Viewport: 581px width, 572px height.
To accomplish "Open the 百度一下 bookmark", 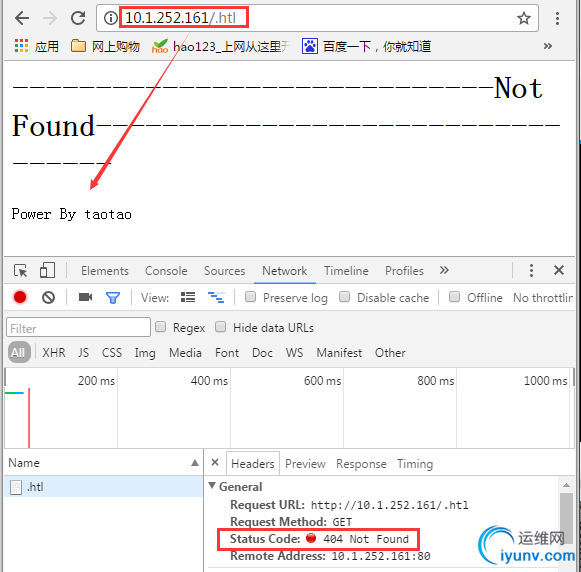I will coord(366,46).
